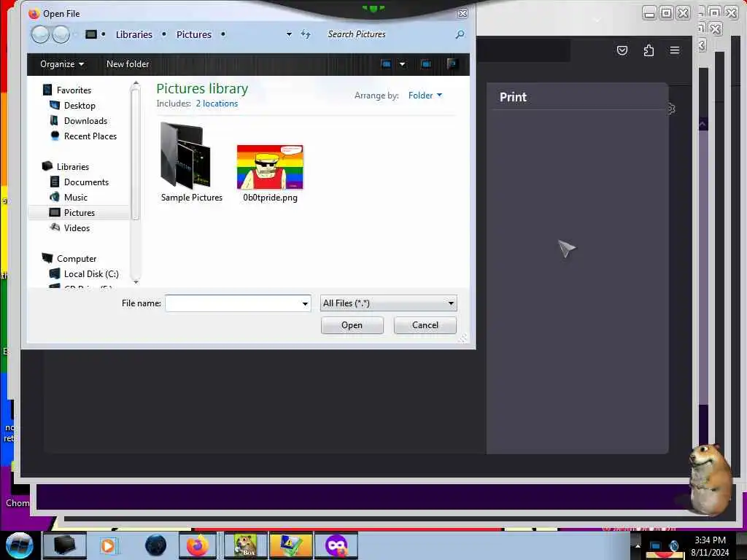Select the Sample Pictures folder
The height and width of the screenshot is (560, 747).
(192, 163)
